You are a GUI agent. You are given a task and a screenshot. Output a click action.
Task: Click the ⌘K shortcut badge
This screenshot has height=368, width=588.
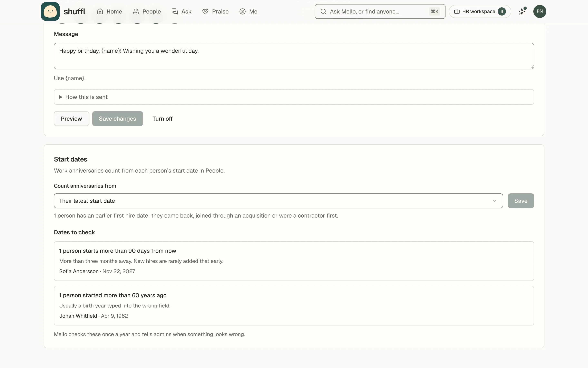[434, 11]
